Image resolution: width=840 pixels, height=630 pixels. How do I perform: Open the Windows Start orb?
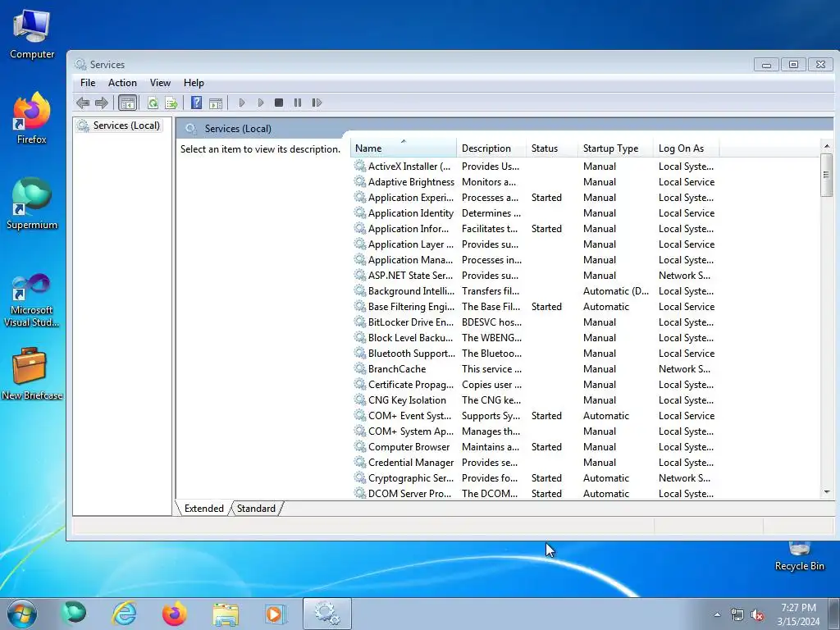coord(22,614)
